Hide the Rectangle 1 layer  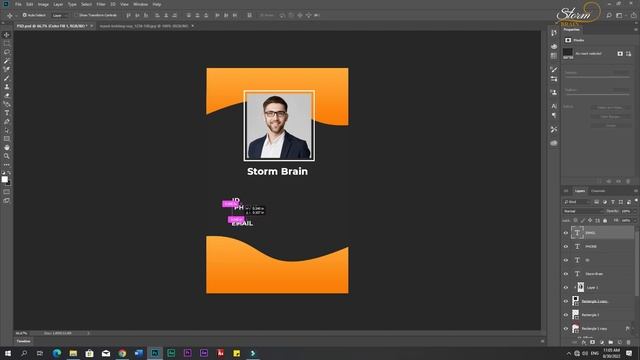tap(566, 315)
